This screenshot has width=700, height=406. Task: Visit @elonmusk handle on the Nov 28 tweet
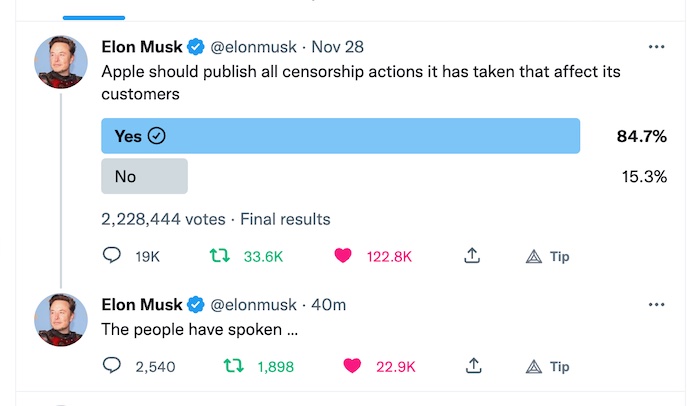(x=253, y=47)
